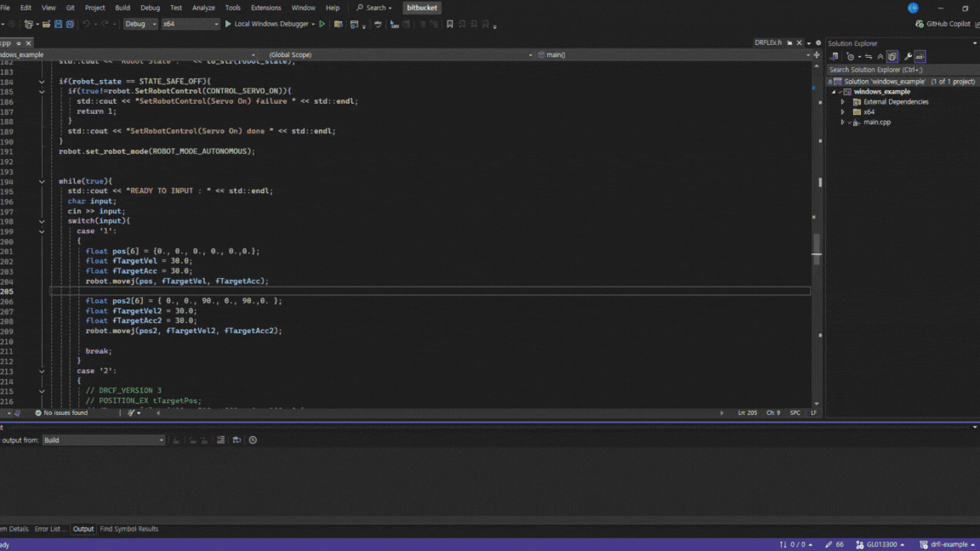Open Properties wrench icon in Solution Explorer
980x551 pixels.
(908, 57)
